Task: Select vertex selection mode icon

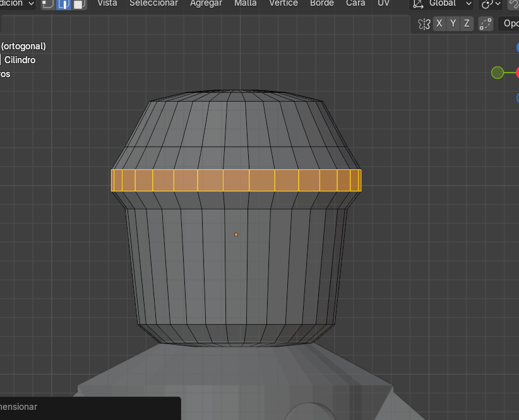Action: tap(48, 4)
